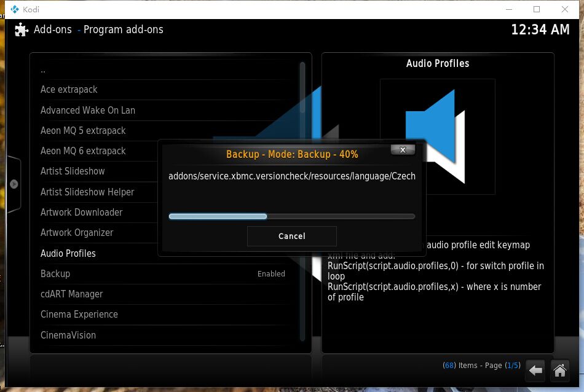
Task: Click the backup progress bar
Action: tap(291, 216)
